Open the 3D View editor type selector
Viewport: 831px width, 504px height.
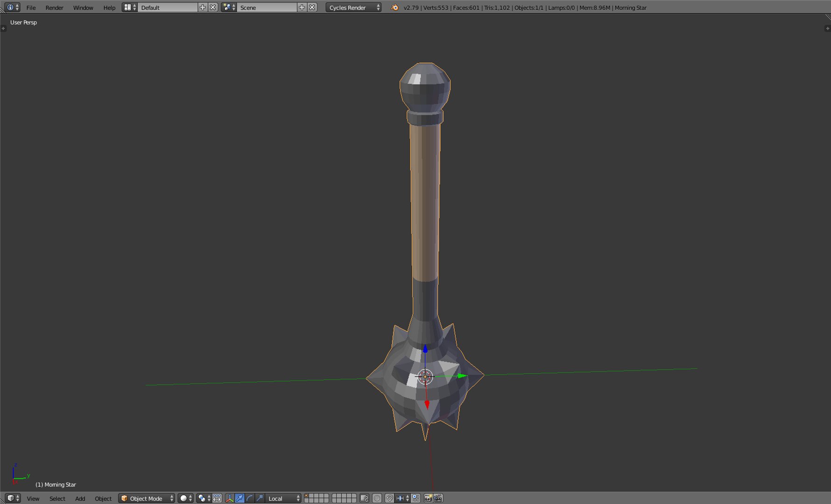coord(13,498)
